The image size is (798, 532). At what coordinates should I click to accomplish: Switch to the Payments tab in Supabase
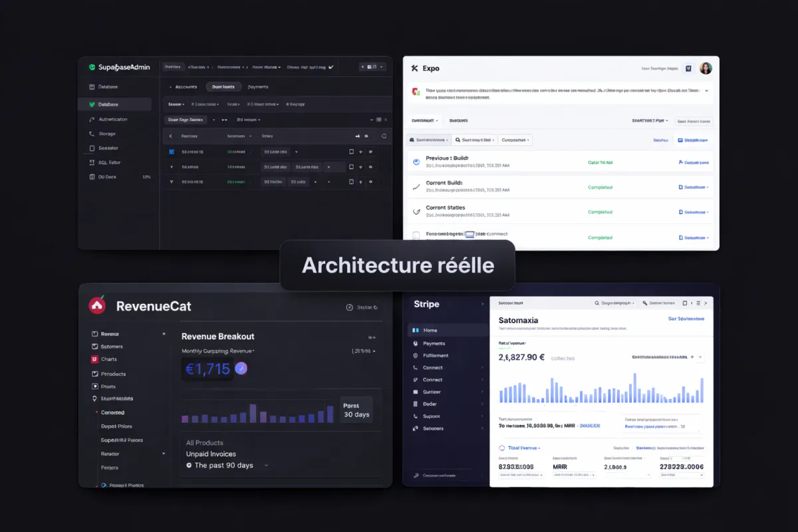pos(258,87)
